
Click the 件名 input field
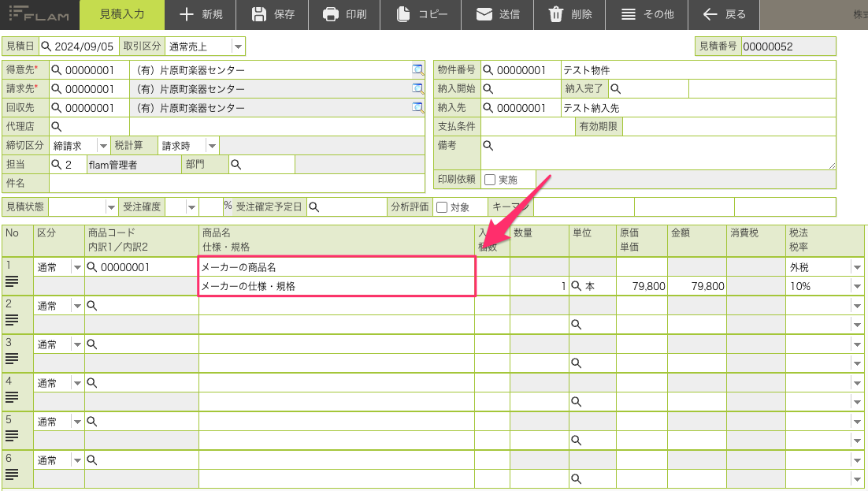click(x=237, y=184)
